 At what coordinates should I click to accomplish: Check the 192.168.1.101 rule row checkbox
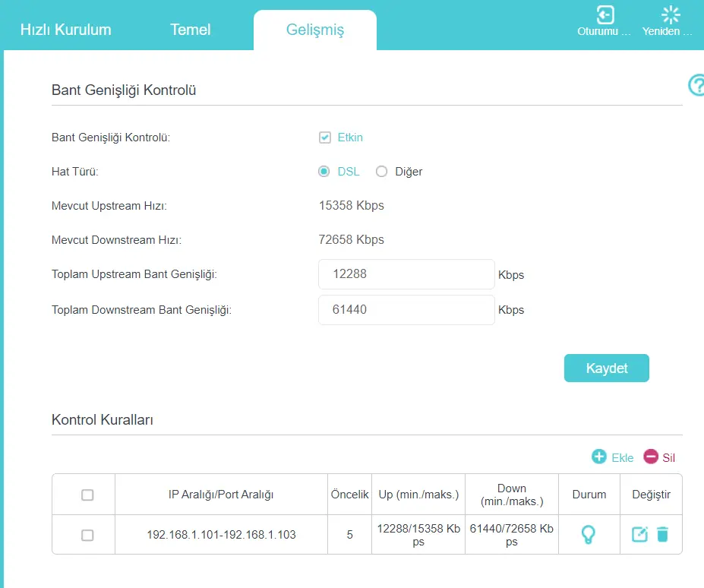pyautogui.click(x=87, y=535)
